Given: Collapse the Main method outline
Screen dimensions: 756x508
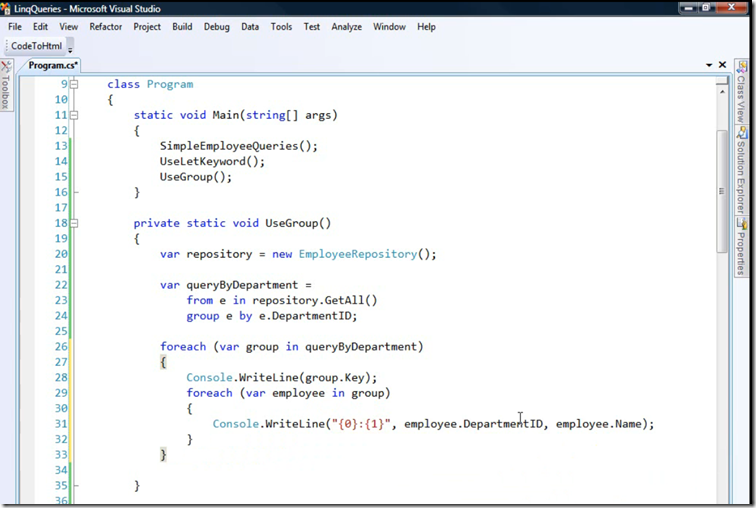Looking at the screenshot, I should pyautogui.click(x=74, y=115).
